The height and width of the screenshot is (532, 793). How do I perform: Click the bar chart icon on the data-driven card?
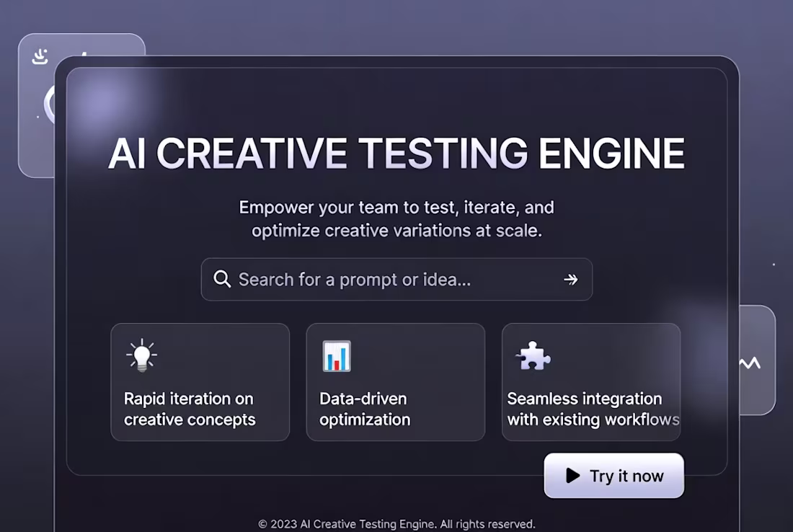(x=336, y=355)
